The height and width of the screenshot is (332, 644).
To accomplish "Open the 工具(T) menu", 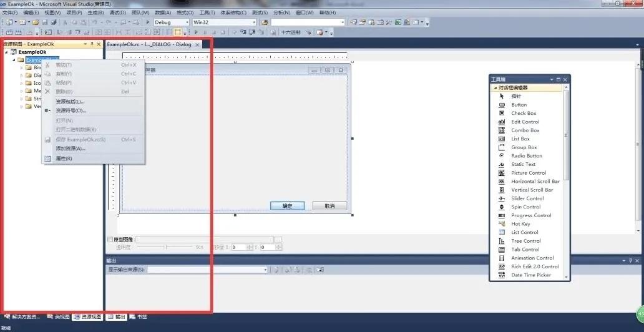I will tap(207, 12).
